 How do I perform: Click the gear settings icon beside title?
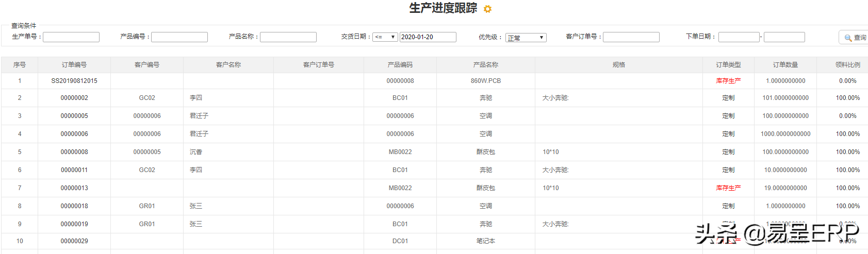(x=487, y=9)
